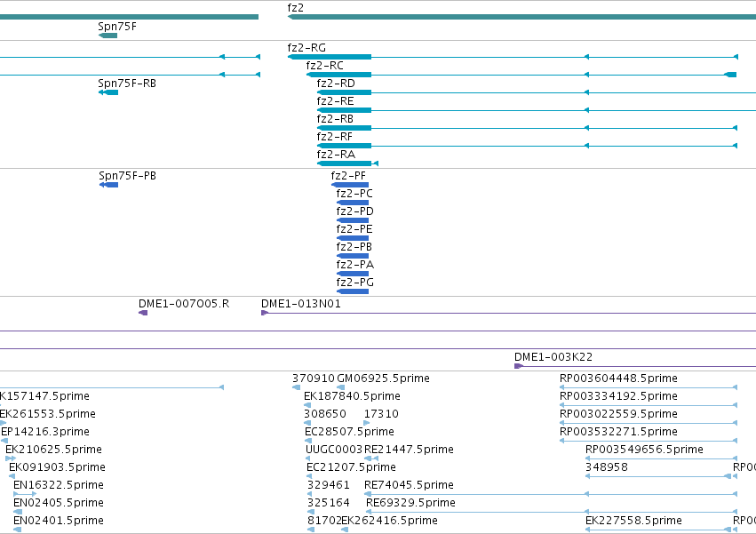This screenshot has width=756, height=534.
Task: Click the DME1-003K22 feature label
Action: pos(553,357)
